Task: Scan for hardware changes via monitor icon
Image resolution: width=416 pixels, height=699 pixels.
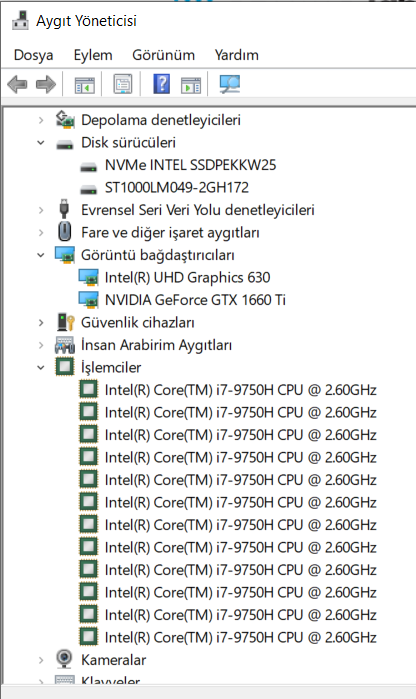Action: pos(230,84)
